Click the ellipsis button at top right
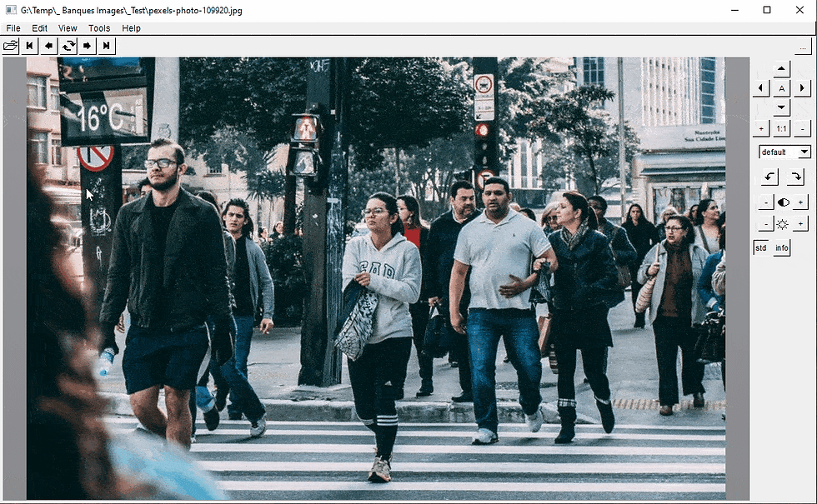The height and width of the screenshot is (504, 817). coord(803,47)
